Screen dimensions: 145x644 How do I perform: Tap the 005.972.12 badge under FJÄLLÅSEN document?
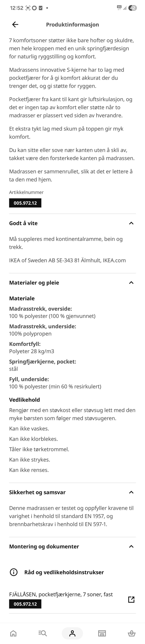pos(25,604)
